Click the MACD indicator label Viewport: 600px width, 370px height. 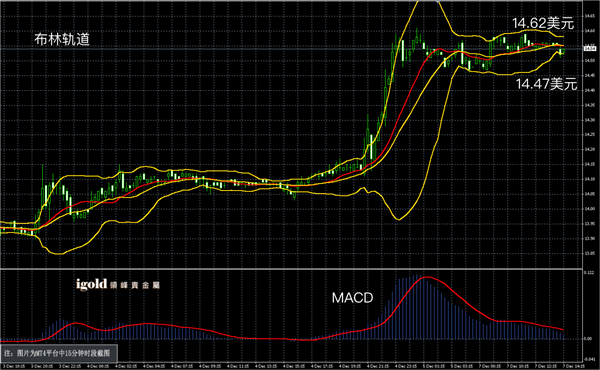(x=352, y=298)
